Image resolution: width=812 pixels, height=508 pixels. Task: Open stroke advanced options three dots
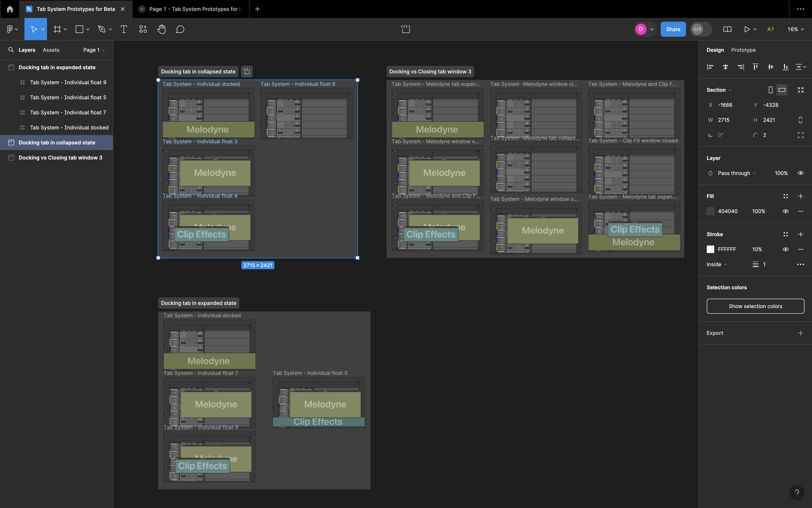(x=801, y=265)
